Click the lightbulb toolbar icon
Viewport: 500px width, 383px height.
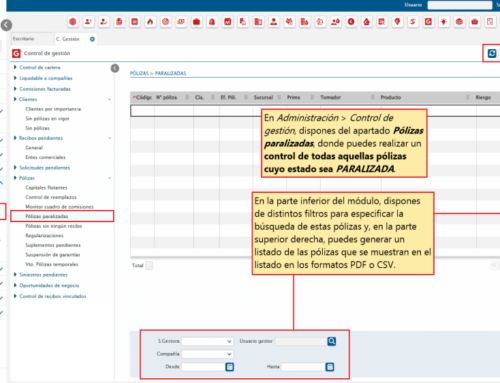click(x=444, y=22)
